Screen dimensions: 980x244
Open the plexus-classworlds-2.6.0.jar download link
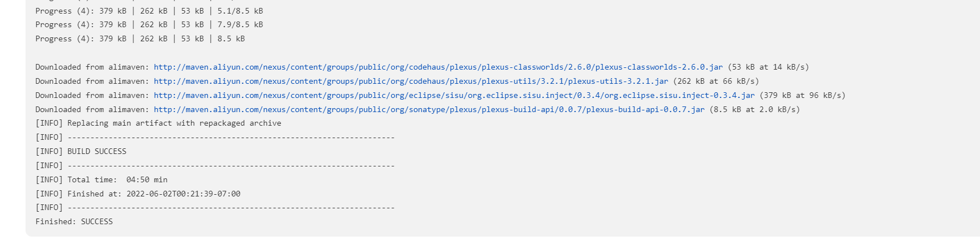[x=438, y=67]
